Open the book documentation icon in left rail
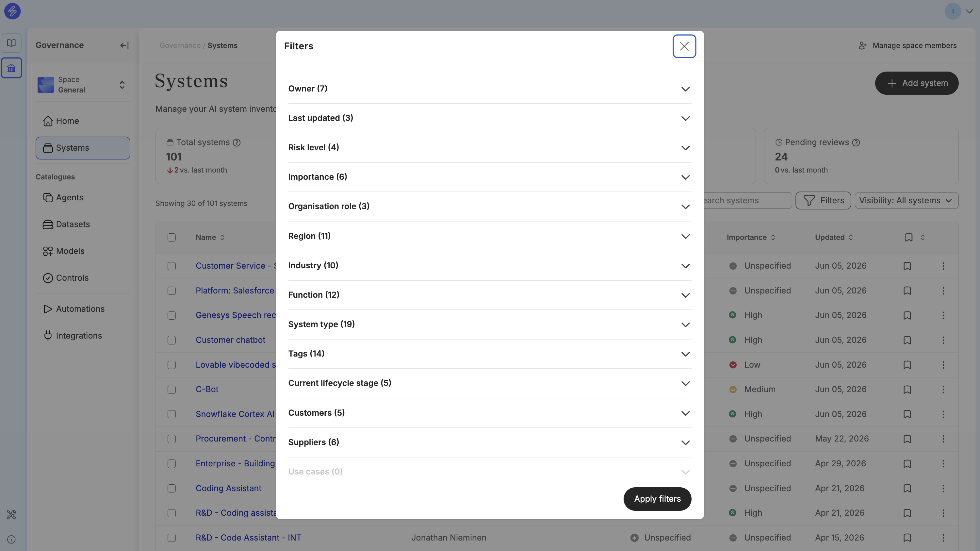This screenshot has height=551, width=980. tap(11, 42)
